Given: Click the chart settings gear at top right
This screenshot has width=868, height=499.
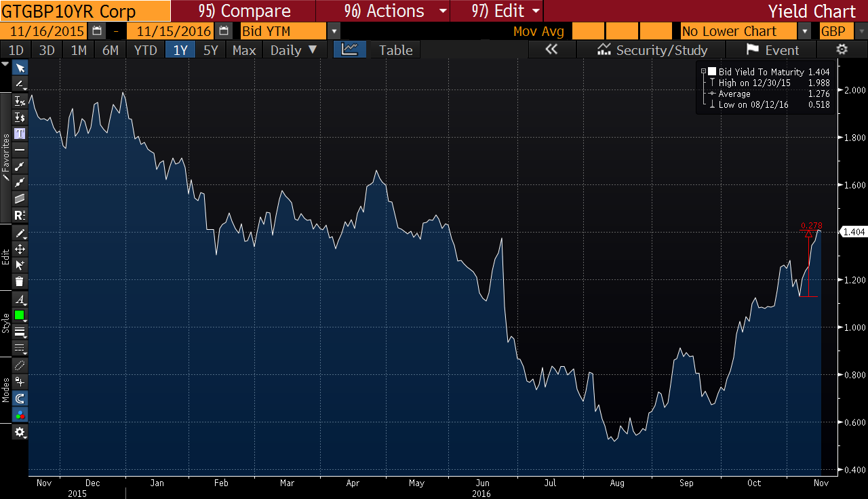Looking at the screenshot, I should (842, 49).
